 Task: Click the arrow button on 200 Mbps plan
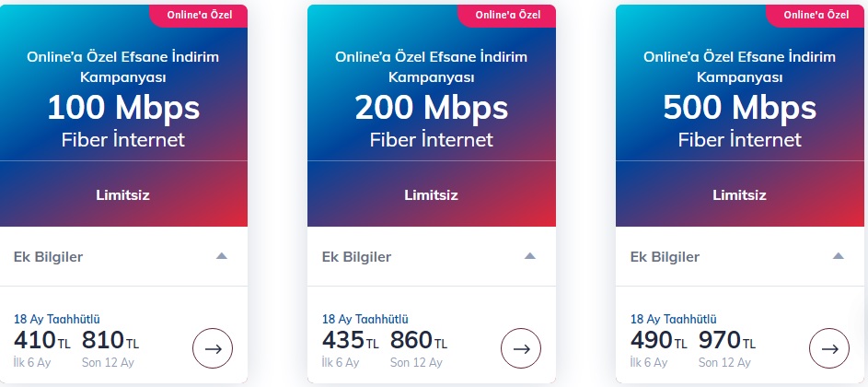click(521, 348)
